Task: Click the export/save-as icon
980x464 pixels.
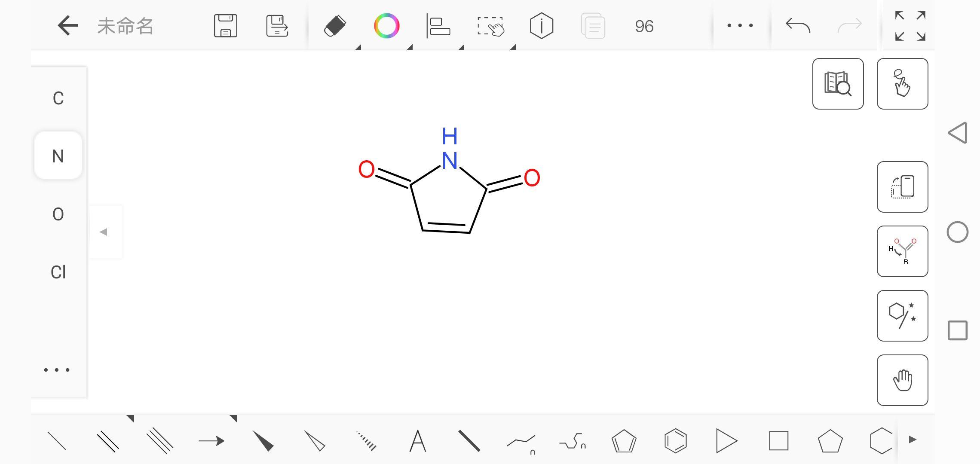Action: [x=277, y=26]
